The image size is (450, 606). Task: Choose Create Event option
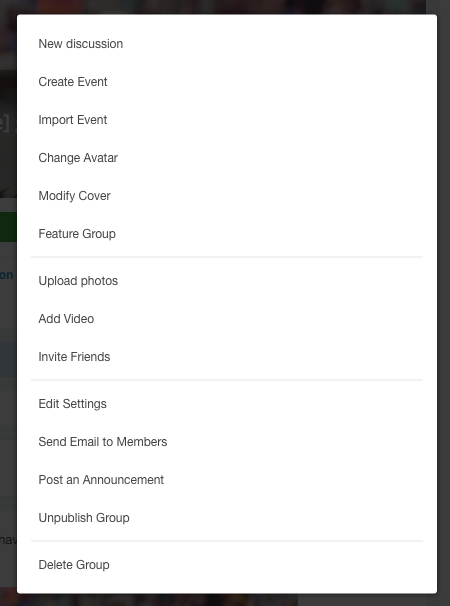click(227, 82)
